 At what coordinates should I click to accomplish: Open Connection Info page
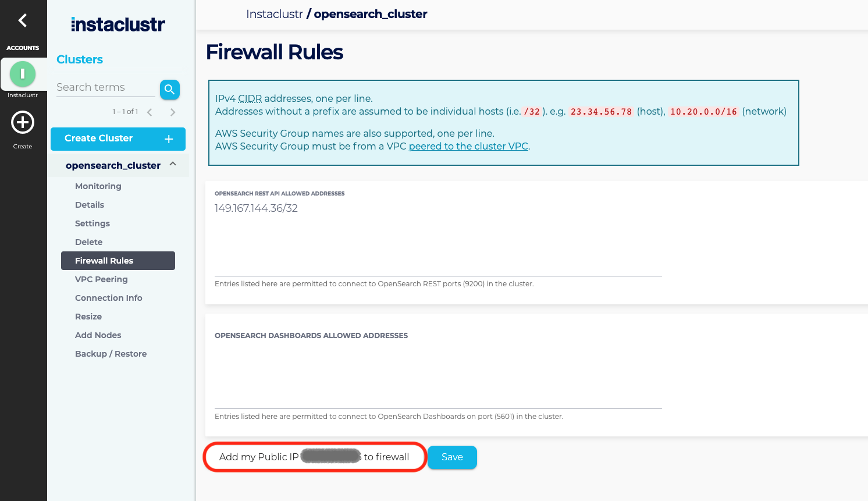[109, 298]
